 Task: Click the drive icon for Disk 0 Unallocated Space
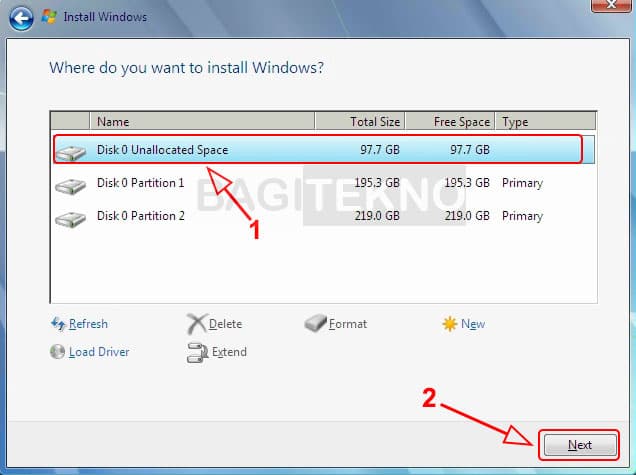[x=71, y=153]
